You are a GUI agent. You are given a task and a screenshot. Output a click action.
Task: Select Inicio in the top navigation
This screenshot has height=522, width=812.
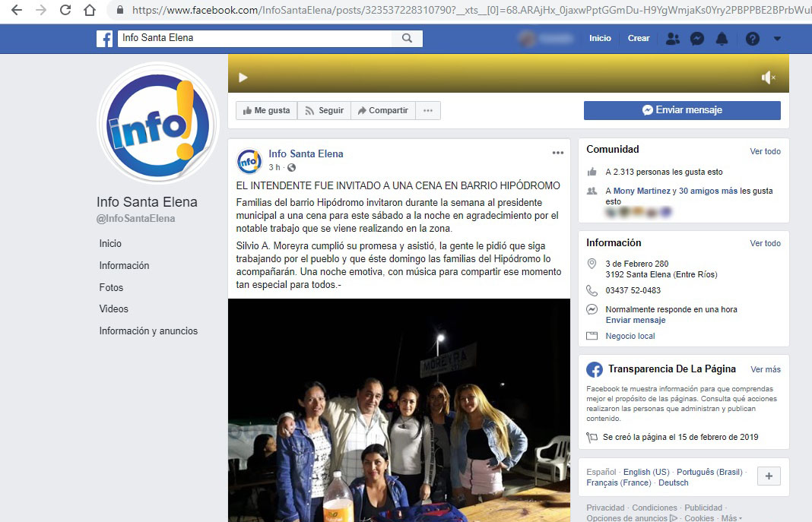pyautogui.click(x=600, y=37)
